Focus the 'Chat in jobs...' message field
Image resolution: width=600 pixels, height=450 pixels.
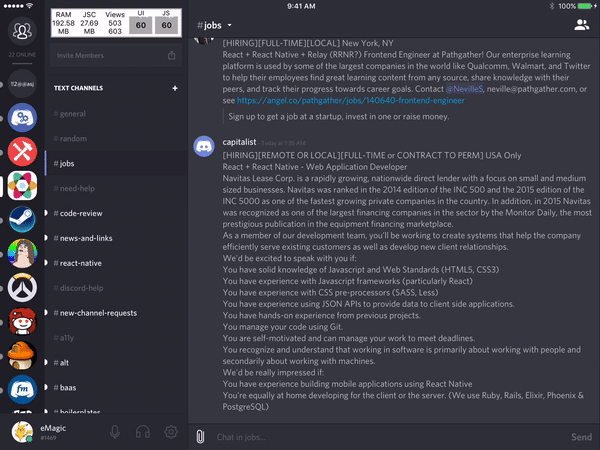[388, 437]
